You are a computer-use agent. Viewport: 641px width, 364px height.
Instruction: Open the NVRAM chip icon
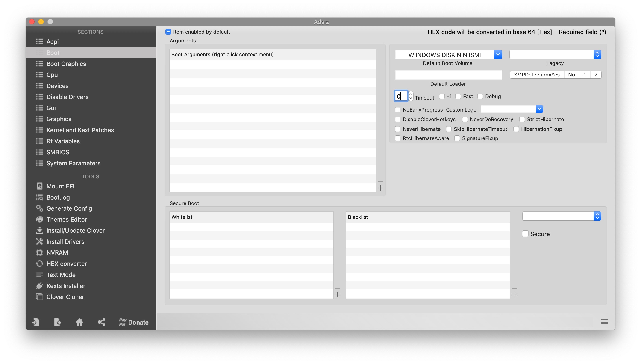pos(39,252)
